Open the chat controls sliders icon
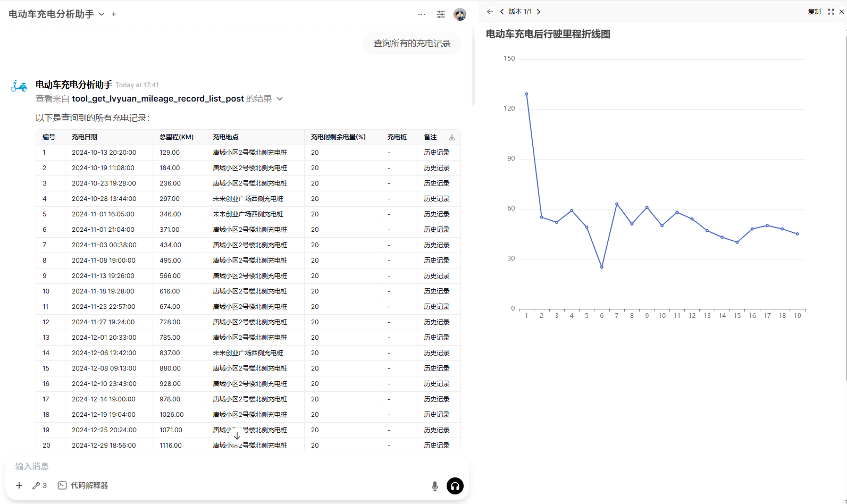 (441, 14)
